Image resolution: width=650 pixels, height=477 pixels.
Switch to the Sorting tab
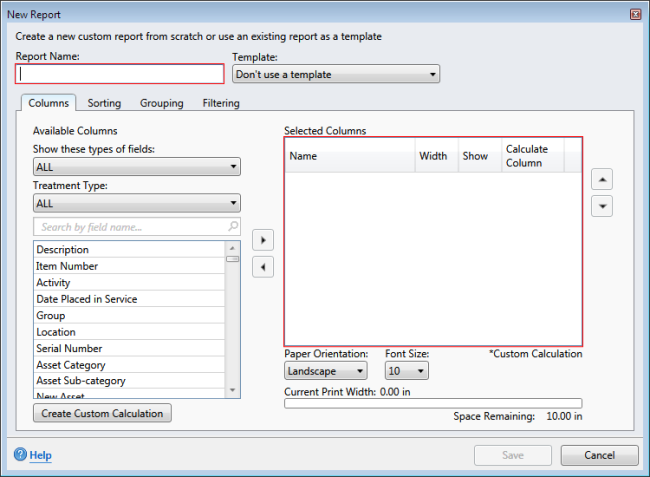click(x=104, y=103)
